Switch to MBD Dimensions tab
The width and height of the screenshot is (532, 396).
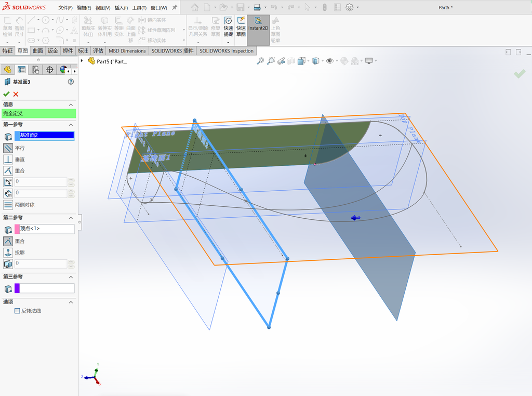[127, 51]
